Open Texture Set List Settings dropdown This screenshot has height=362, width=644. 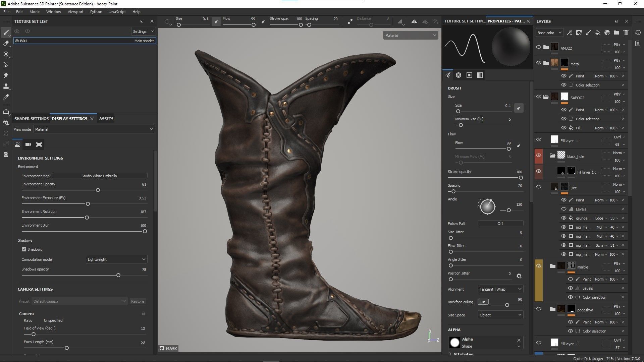click(x=143, y=32)
